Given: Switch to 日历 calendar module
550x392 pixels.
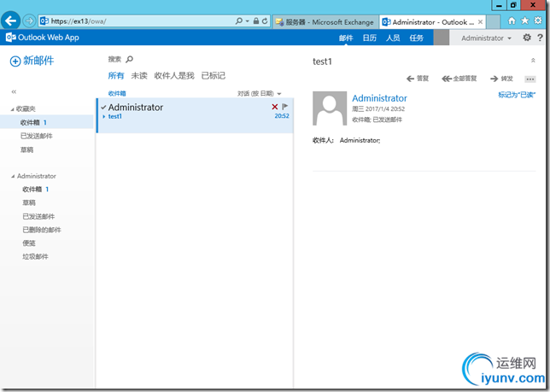Looking at the screenshot, I should tap(369, 38).
